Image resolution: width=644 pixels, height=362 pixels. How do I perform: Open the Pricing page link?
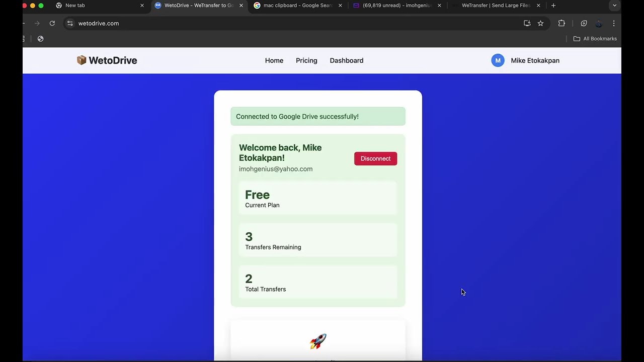click(306, 60)
